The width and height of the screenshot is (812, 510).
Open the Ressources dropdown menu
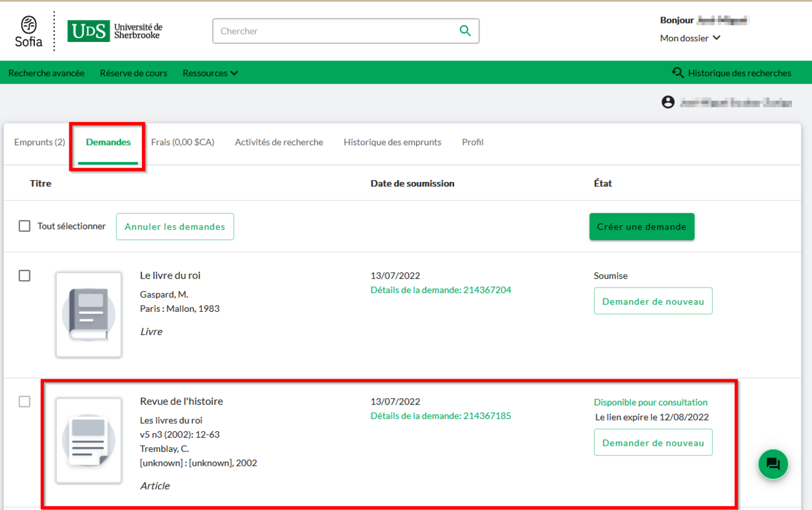point(210,73)
